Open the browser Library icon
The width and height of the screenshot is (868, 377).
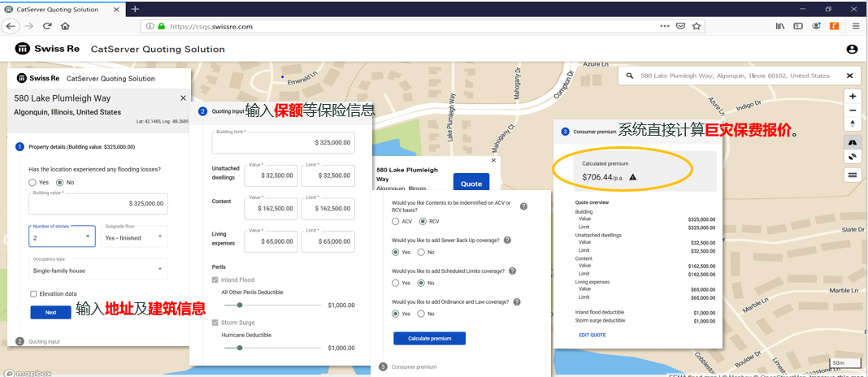tap(780, 26)
